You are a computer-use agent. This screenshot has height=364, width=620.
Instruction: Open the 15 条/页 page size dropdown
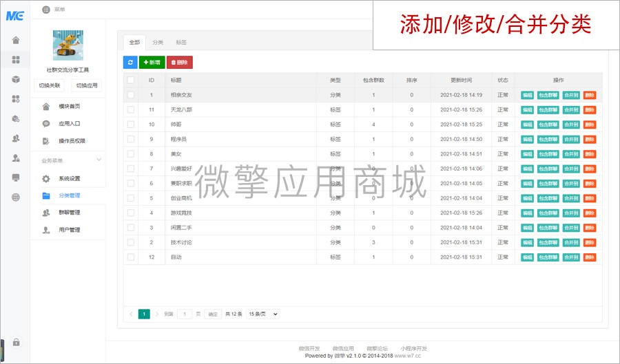tap(262, 314)
